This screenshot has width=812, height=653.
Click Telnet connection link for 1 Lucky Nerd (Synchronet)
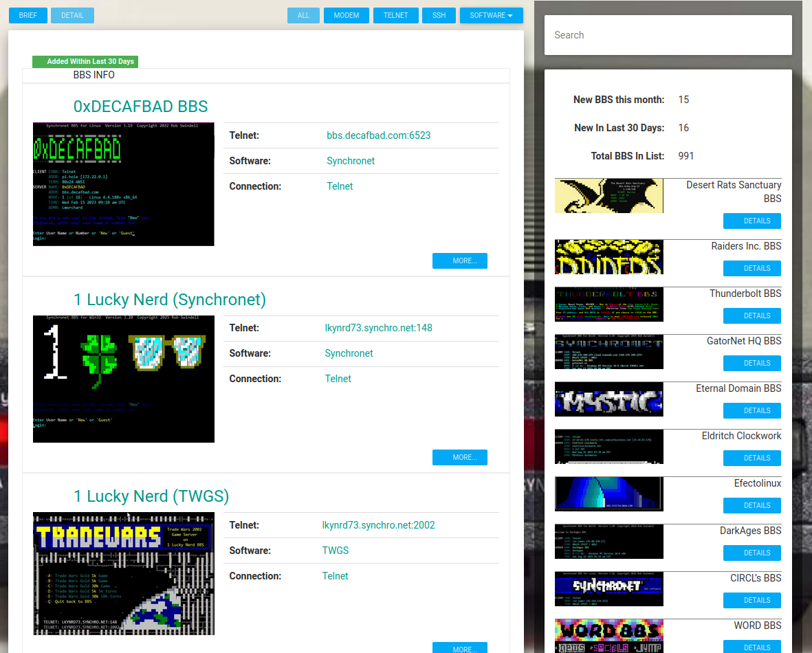click(338, 379)
